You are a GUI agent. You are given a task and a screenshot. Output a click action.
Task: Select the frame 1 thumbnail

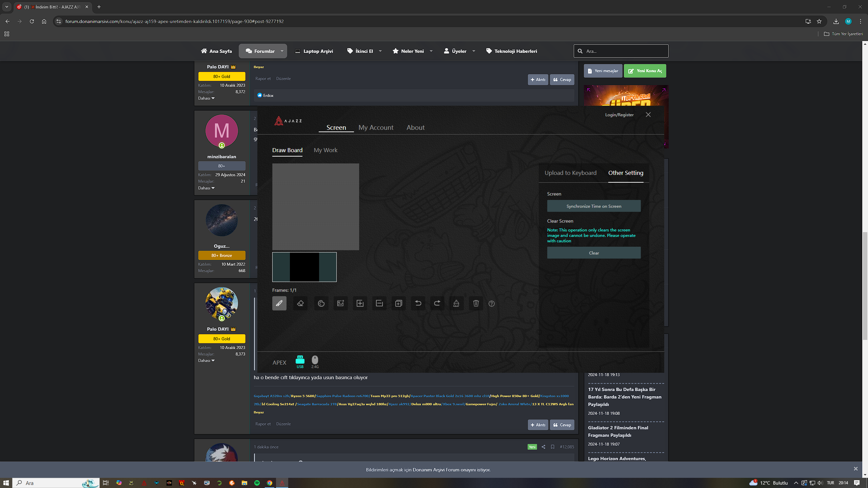[x=304, y=267]
